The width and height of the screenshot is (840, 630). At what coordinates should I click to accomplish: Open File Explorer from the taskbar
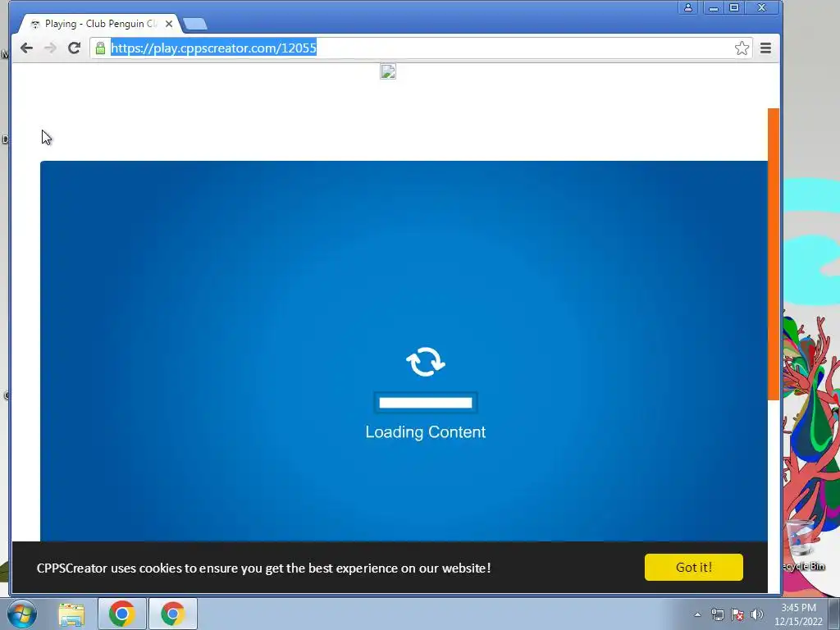tap(71, 614)
